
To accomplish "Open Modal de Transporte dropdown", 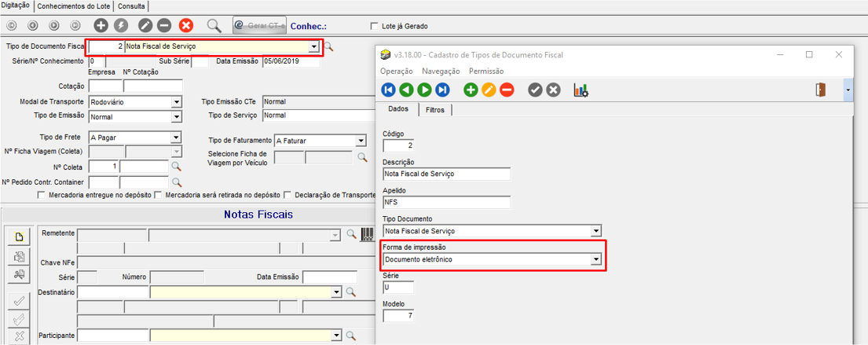I will (176, 102).
